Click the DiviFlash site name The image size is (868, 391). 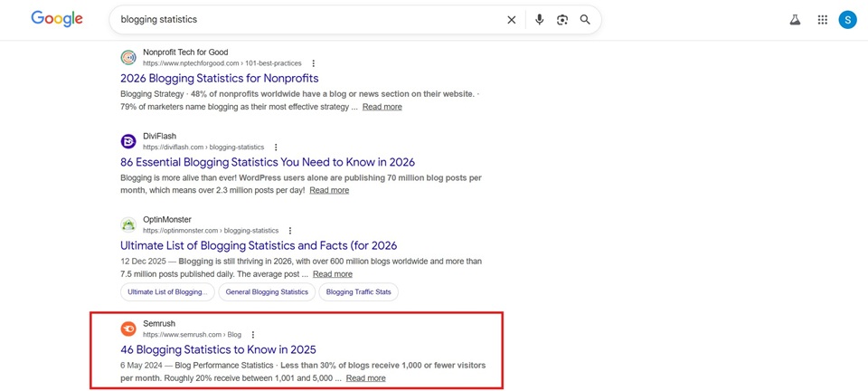coord(159,137)
